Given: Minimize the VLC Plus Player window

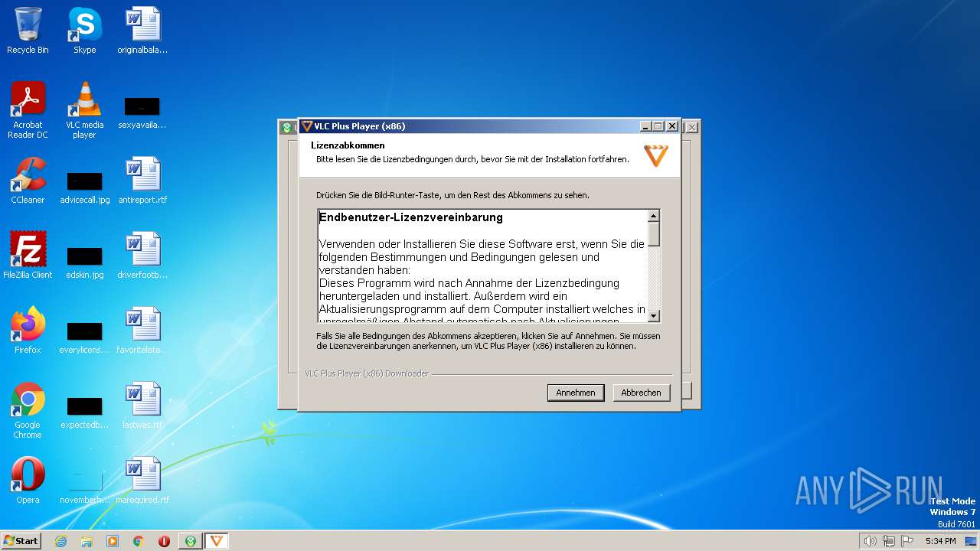Looking at the screenshot, I should pyautogui.click(x=645, y=126).
